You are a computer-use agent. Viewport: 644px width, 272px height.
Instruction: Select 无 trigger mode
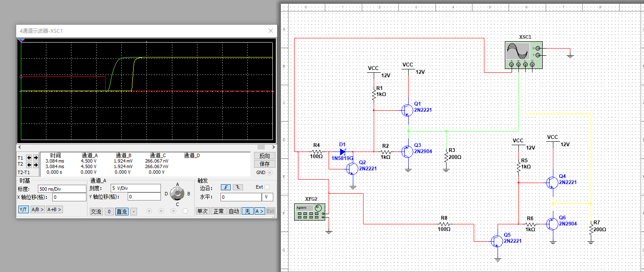point(247,211)
